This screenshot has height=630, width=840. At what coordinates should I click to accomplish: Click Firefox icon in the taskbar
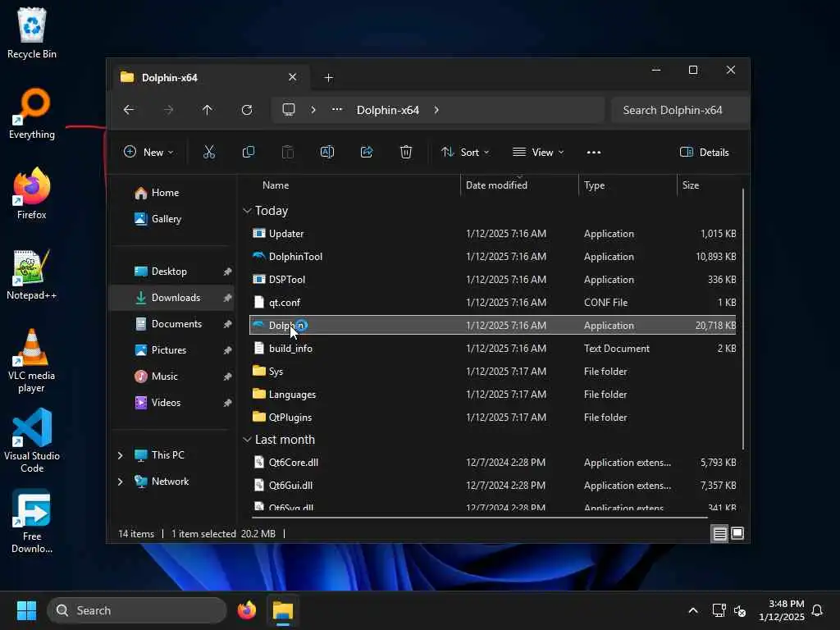tap(246, 610)
